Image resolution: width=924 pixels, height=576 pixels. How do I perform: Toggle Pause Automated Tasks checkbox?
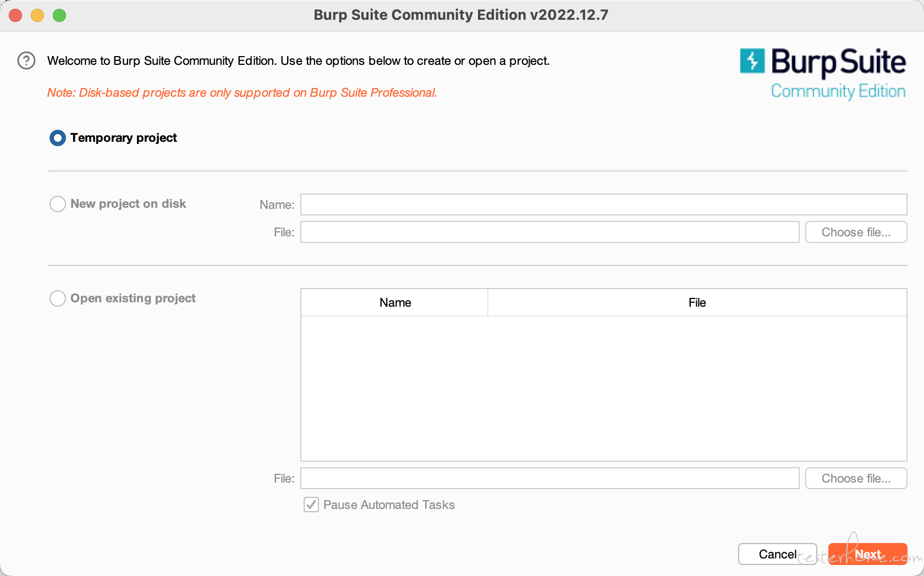click(311, 505)
